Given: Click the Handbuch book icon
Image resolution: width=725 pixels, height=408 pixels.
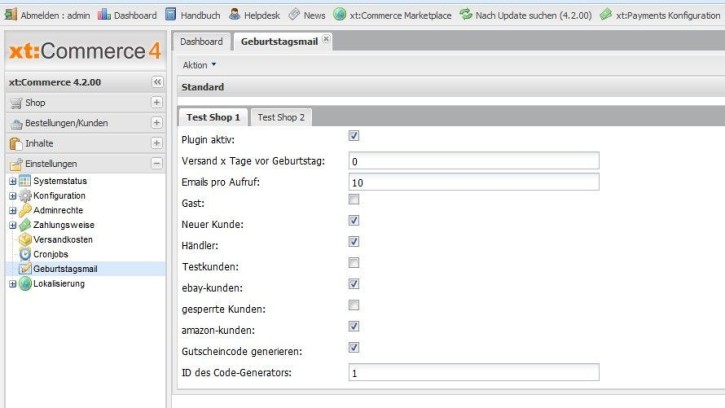Looking at the screenshot, I should (171, 14).
